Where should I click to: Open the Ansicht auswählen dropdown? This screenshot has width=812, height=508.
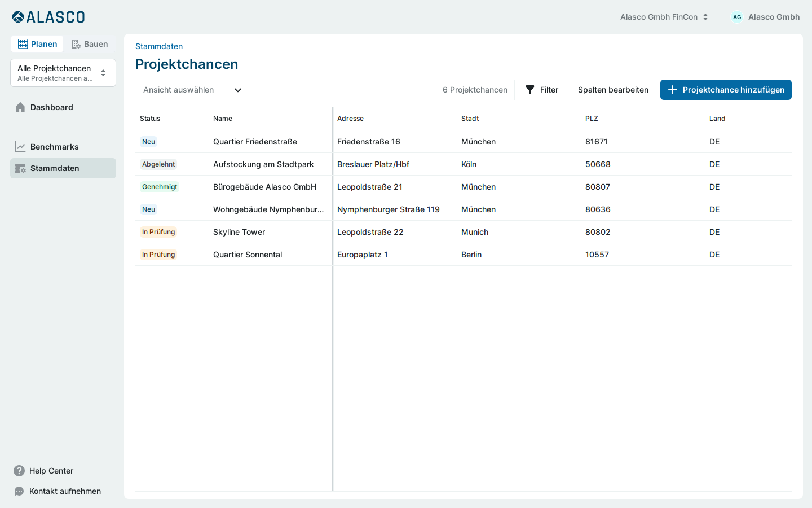pyautogui.click(x=192, y=90)
